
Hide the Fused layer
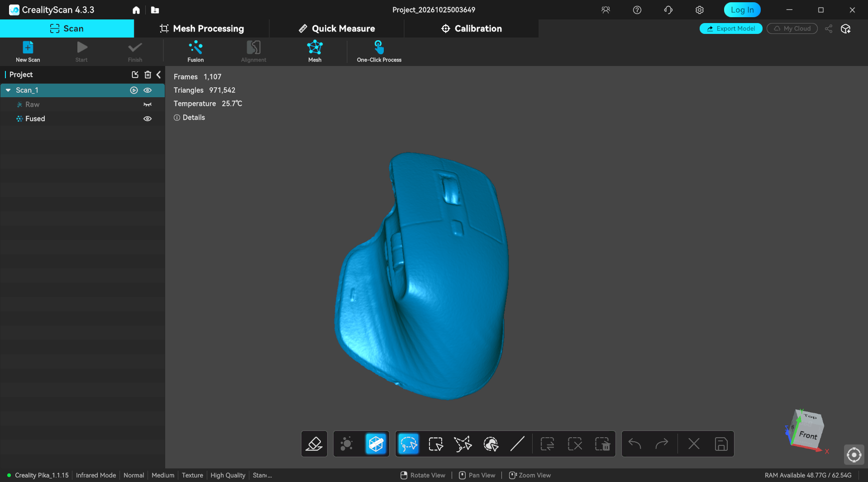pos(148,119)
